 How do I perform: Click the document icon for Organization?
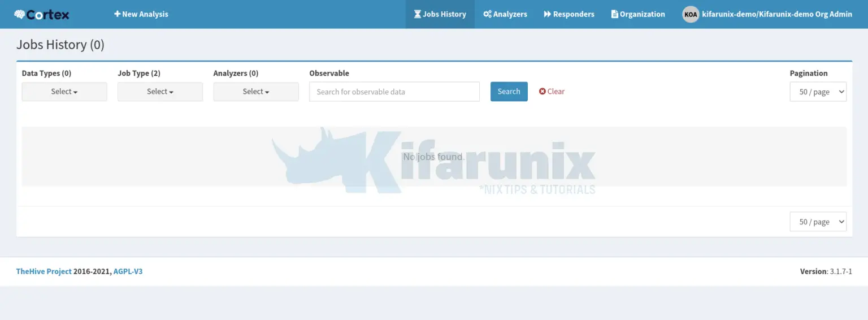point(614,14)
